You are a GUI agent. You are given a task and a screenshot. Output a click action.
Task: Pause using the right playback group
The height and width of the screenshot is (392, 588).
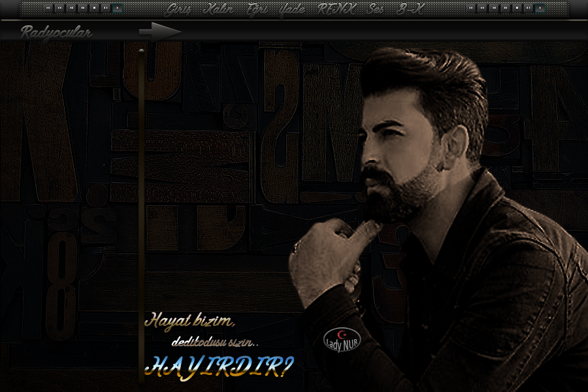pos(528,8)
